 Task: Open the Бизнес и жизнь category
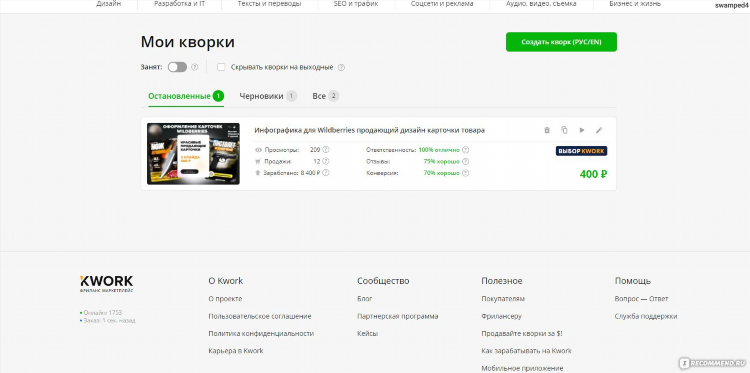click(635, 4)
